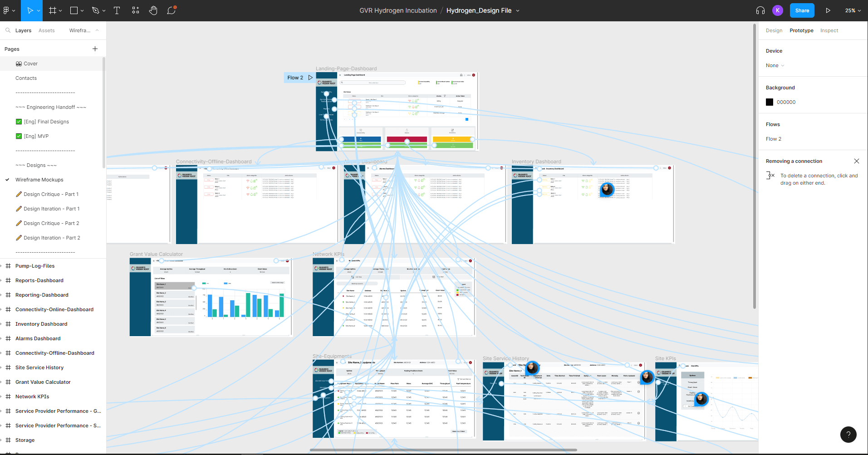The image size is (868, 455).
Task: Open Design Critique - Part 2 page
Action: click(51, 223)
